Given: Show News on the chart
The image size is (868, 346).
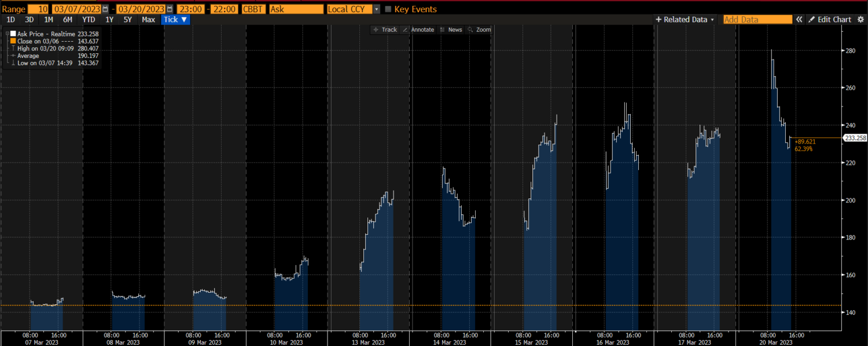Looking at the screenshot, I should [451, 30].
